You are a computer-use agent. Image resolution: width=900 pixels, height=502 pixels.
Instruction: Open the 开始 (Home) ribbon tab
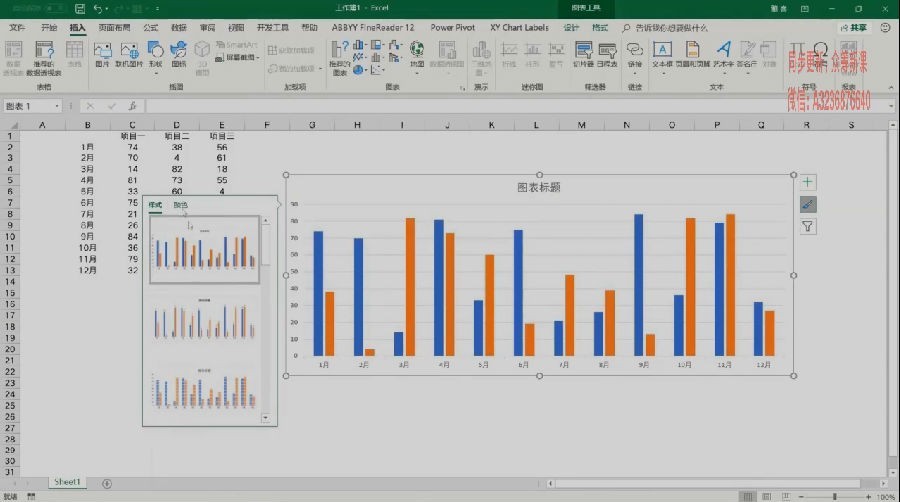[x=49, y=28]
